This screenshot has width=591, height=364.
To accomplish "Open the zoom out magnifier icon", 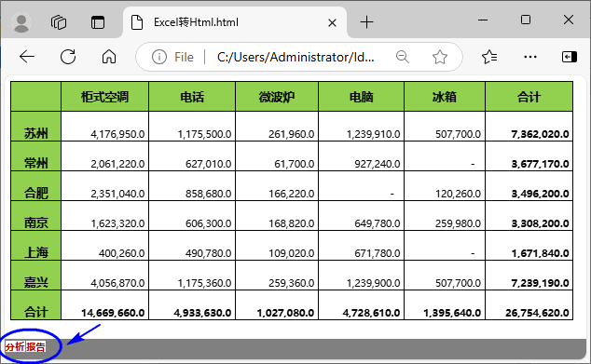I will (x=403, y=57).
